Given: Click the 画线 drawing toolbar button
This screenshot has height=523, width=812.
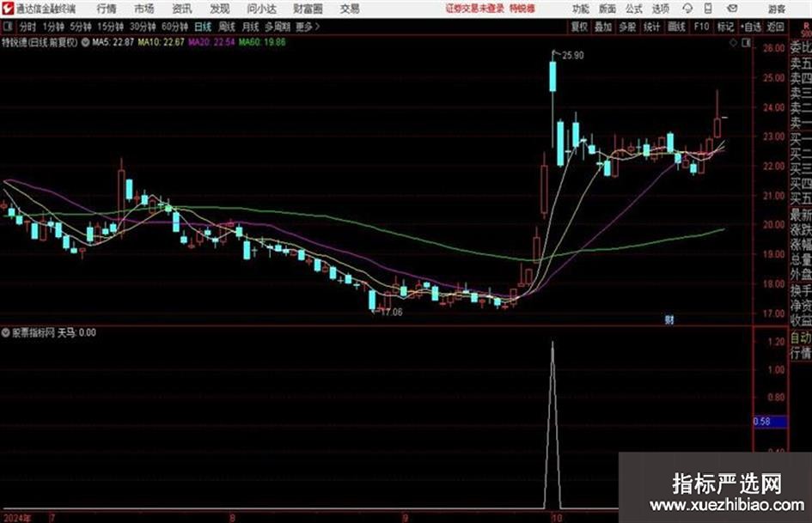Looking at the screenshot, I should point(676,27).
